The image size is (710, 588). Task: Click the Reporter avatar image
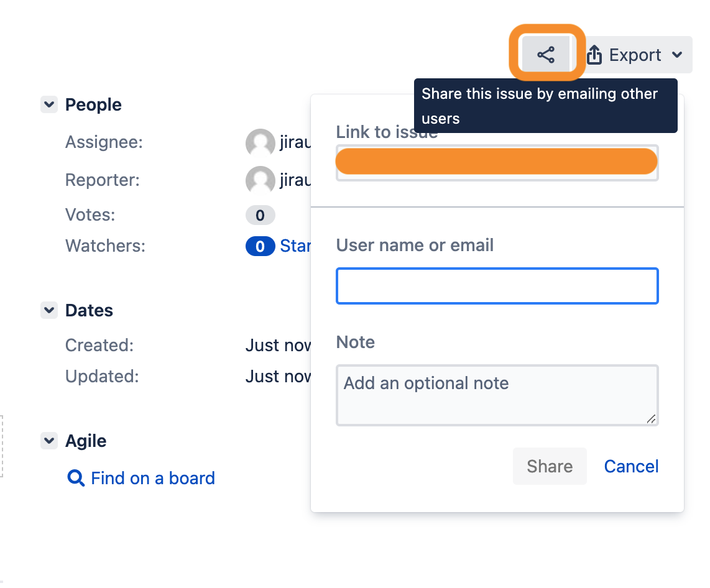point(260,181)
